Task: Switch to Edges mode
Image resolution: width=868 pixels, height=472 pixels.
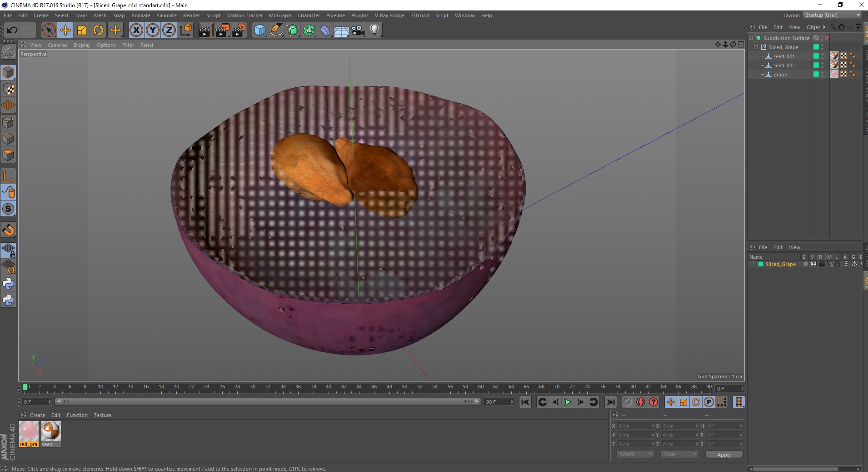Action: coord(8,139)
